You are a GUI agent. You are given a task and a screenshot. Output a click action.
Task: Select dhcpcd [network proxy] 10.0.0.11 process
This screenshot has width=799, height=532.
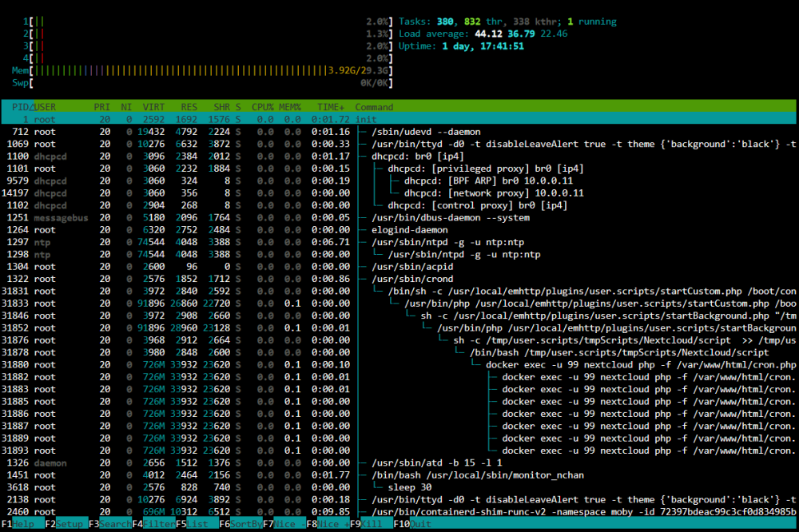click(399, 193)
